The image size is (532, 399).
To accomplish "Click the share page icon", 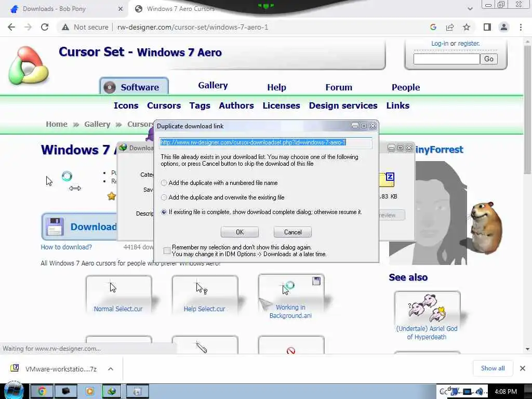I will tap(450, 27).
